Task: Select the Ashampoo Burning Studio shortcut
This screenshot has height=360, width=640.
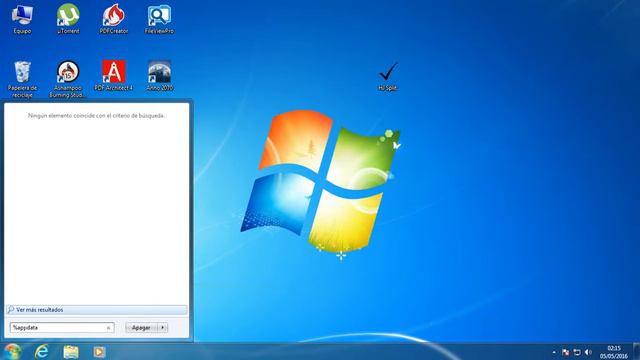Action: (x=68, y=79)
